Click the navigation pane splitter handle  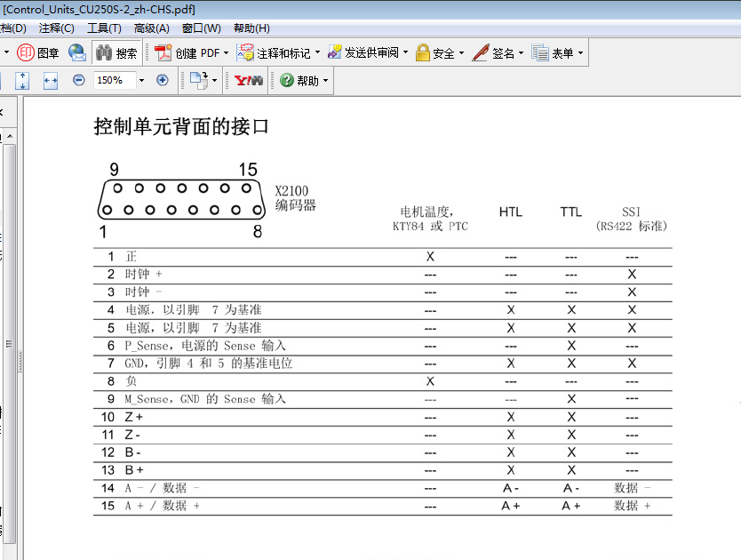click(20, 362)
